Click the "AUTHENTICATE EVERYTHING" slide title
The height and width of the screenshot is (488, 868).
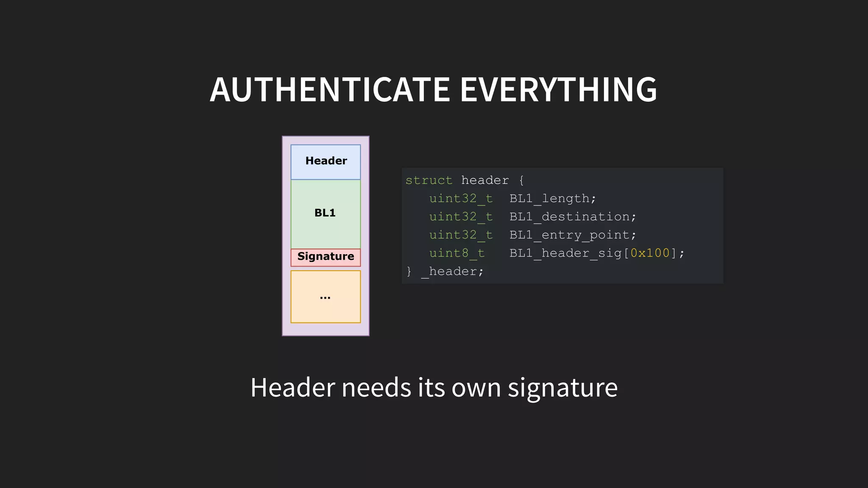point(434,89)
